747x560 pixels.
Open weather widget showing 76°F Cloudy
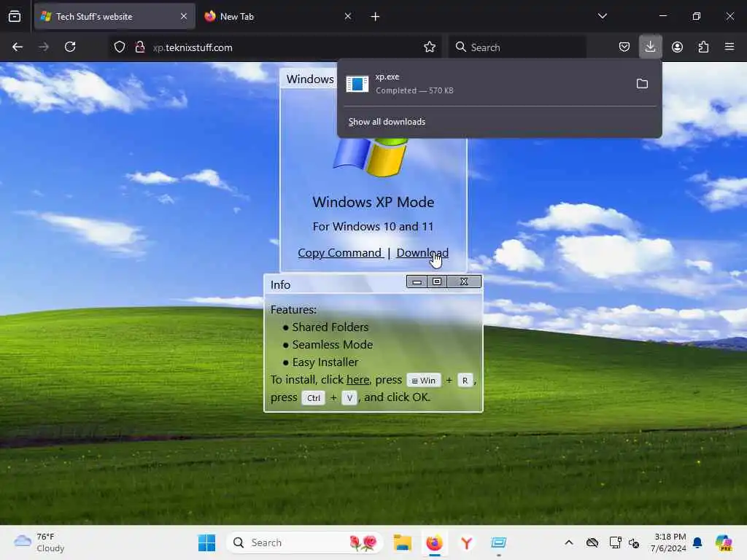pyautogui.click(x=39, y=542)
